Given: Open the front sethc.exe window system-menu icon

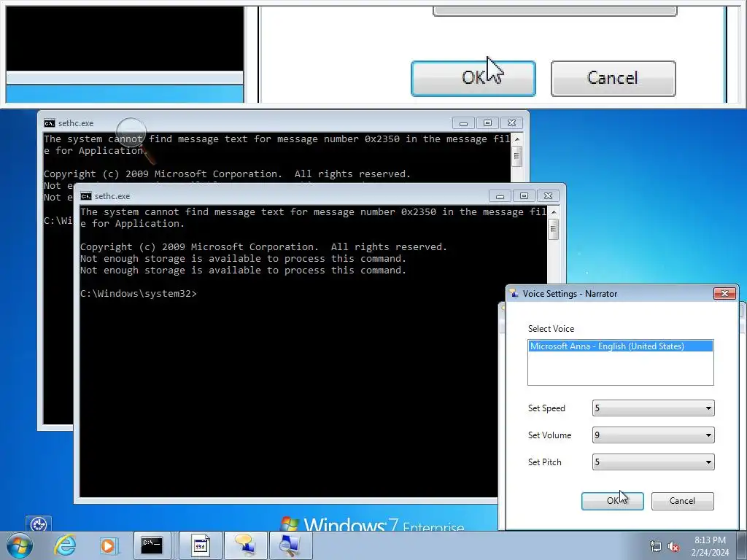Looking at the screenshot, I should coord(86,196).
